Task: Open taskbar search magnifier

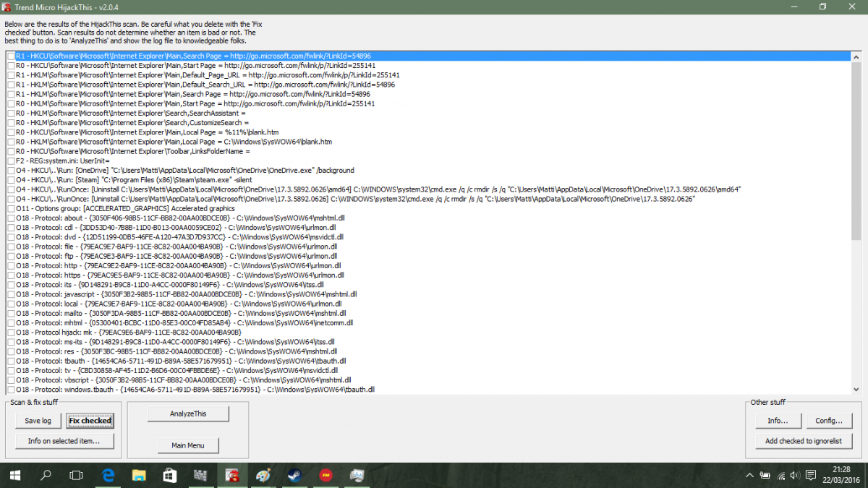Action: (x=45, y=475)
